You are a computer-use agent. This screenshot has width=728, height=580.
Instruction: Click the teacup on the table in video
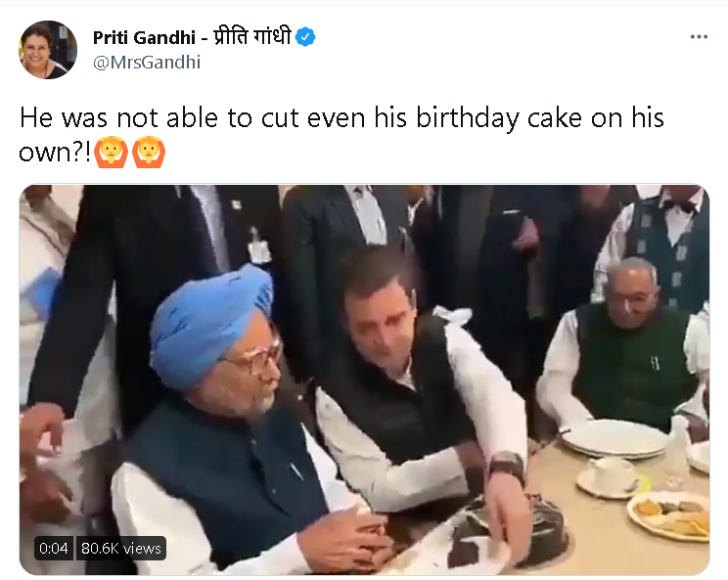[611, 475]
